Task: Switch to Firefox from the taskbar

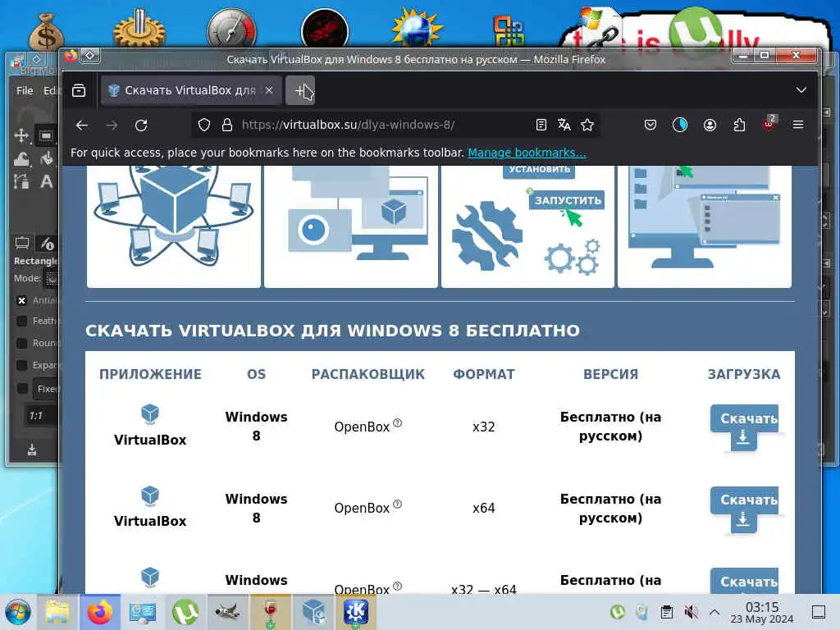Action: 100,612
